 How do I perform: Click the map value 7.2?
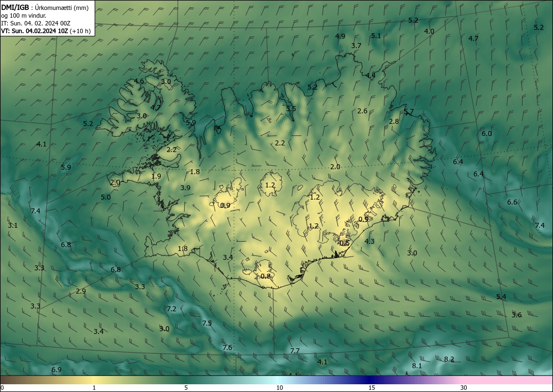[171, 309]
